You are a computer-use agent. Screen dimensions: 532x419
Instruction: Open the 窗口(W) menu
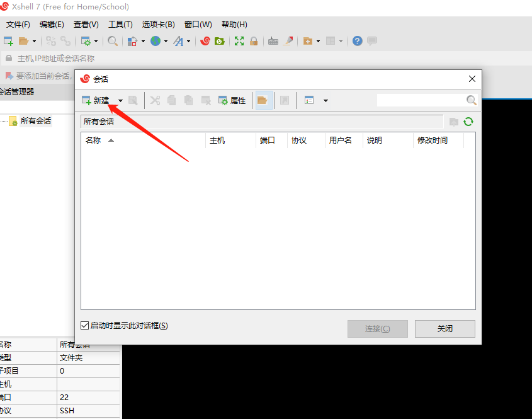(198, 25)
